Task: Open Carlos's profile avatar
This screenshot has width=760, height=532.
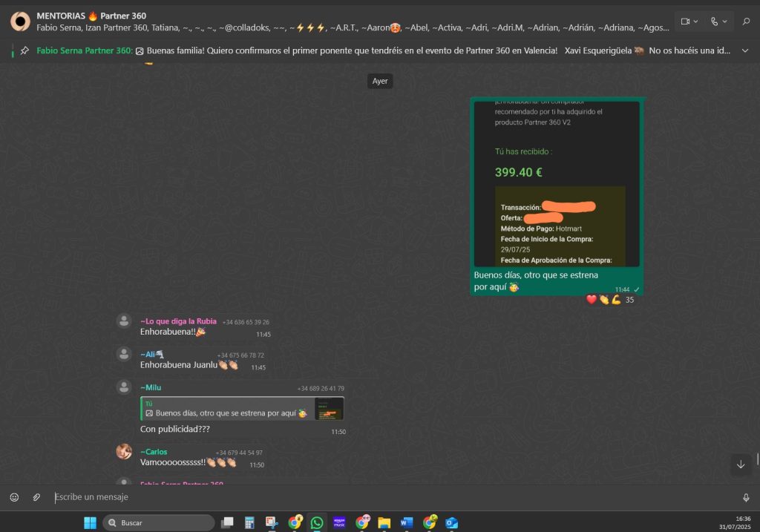Action: [x=124, y=451]
